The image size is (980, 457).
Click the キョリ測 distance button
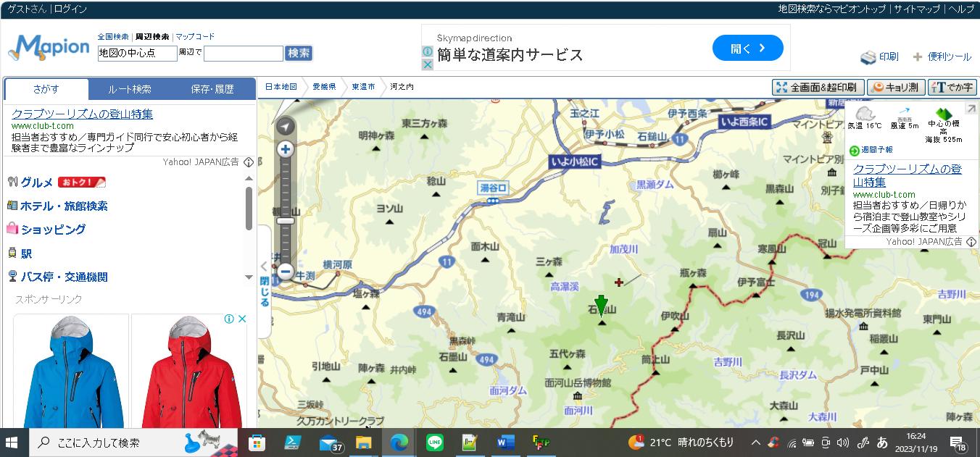pyautogui.click(x=896, y=87)
